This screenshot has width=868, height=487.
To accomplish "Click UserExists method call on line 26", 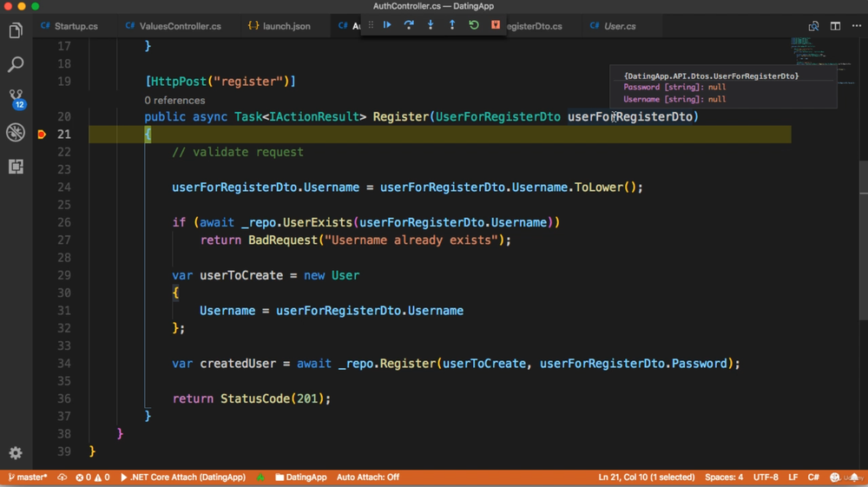I will pyautogui.click(x=317, y=222).
